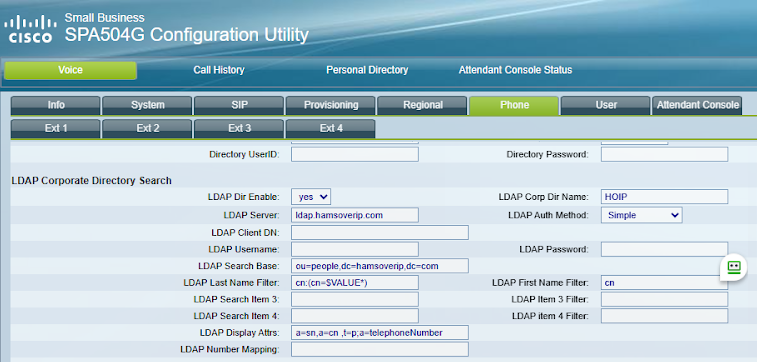Focus the LDAP Client DN field
Viewport: 757px width, 362px height.
380,232
